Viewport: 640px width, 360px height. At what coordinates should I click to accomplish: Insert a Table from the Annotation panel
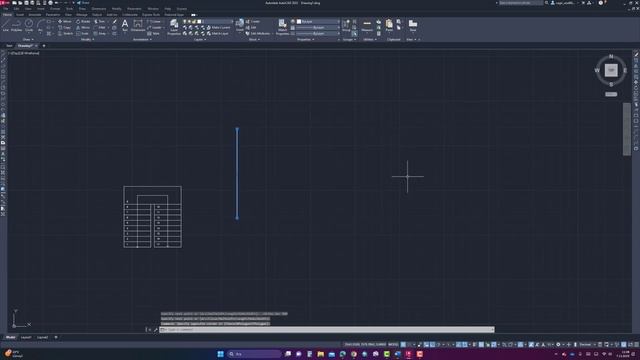(x=153, y=33)
